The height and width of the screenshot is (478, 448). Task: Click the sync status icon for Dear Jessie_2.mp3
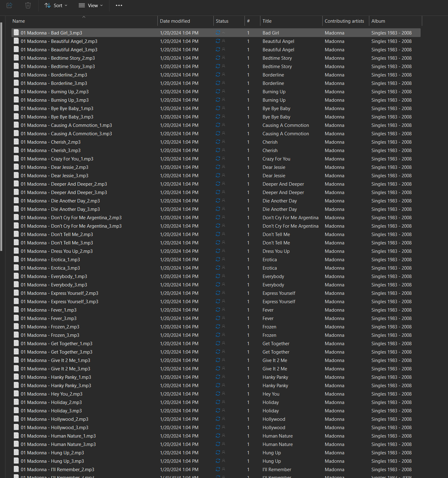tap(218, 167)
